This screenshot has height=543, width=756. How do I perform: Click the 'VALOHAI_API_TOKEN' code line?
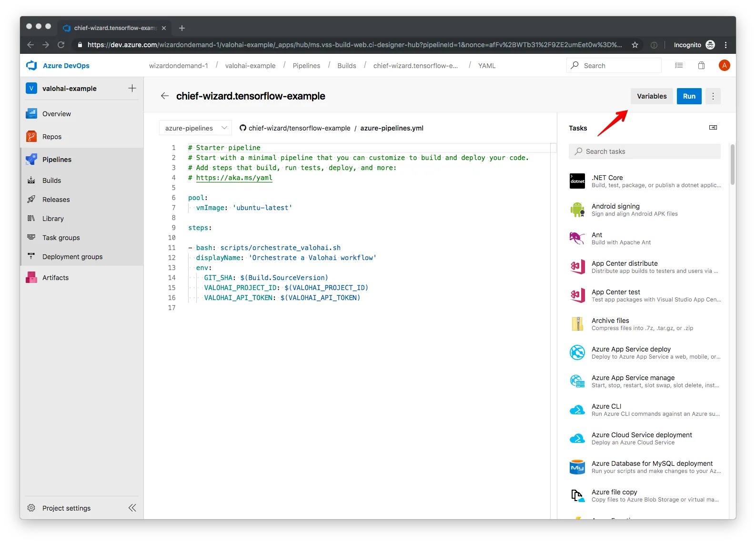tap(282, 298)
